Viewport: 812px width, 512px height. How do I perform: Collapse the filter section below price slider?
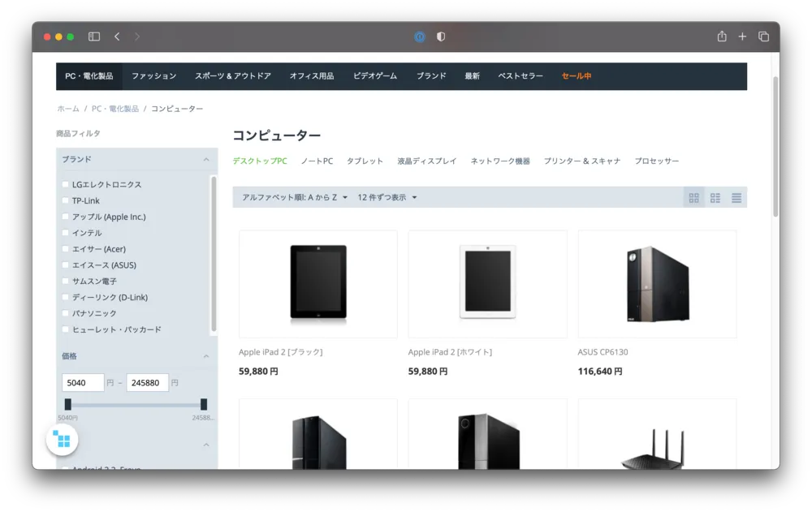click(x=206, y=445)
